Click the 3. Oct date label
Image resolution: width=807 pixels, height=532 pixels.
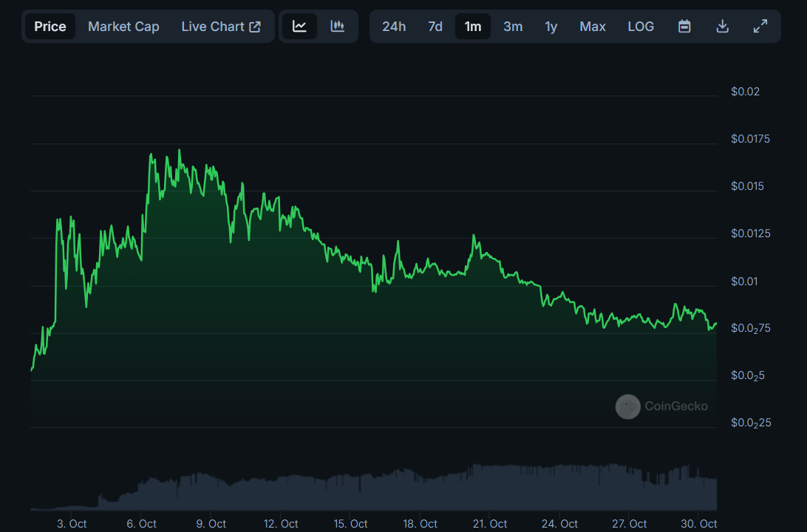pos(72,524)
